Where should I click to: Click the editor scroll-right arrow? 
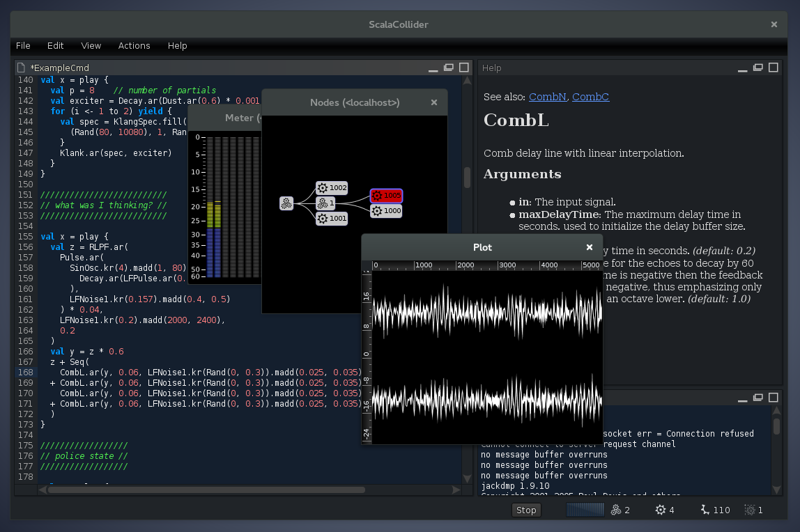pos(456,490)
